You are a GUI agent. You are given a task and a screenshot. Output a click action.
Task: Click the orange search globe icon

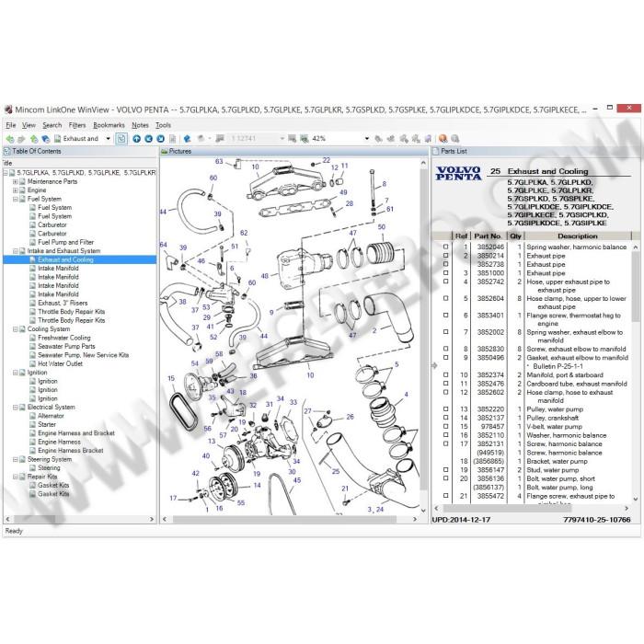(x=443, y=139)
